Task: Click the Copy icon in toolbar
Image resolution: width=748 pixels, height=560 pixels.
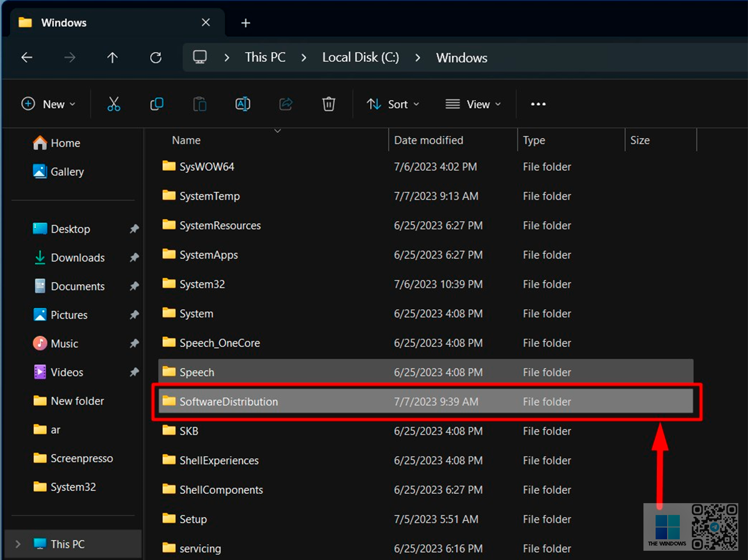Action: tap(157, 104)
